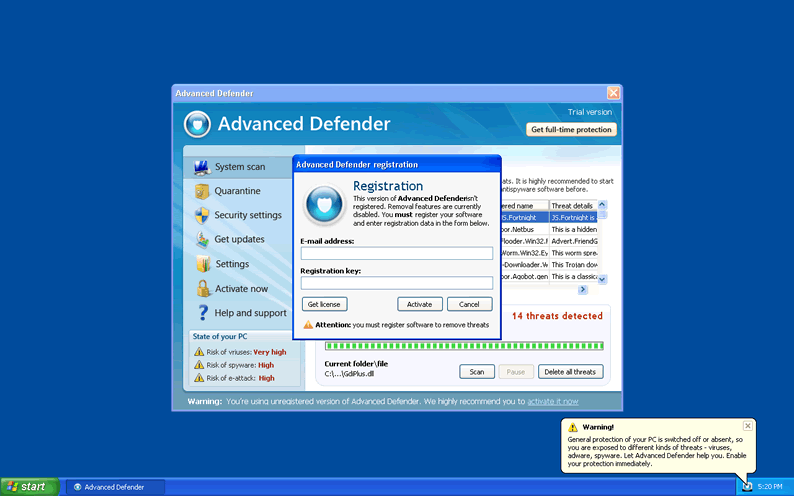The height and width of the screenshot is (496, 794).
Task: Click the system tray shield icon
Action: tap(747, 486)
